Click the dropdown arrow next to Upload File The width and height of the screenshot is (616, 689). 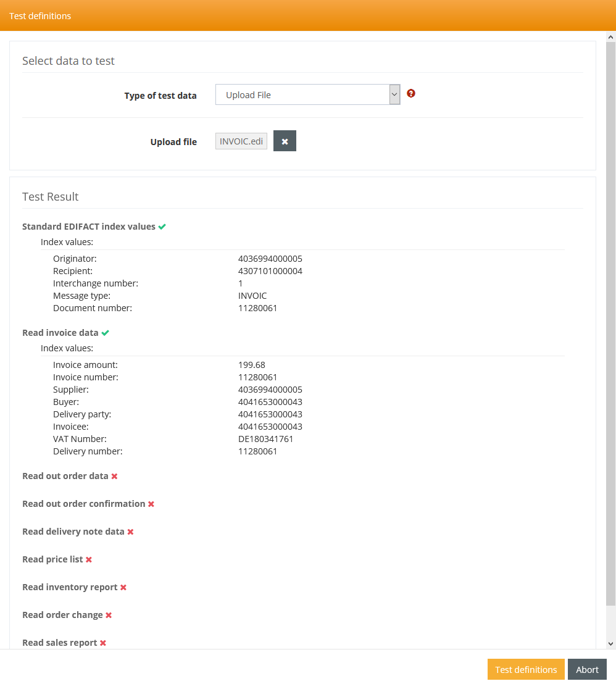pyautogui.click(x=394, y=95)
